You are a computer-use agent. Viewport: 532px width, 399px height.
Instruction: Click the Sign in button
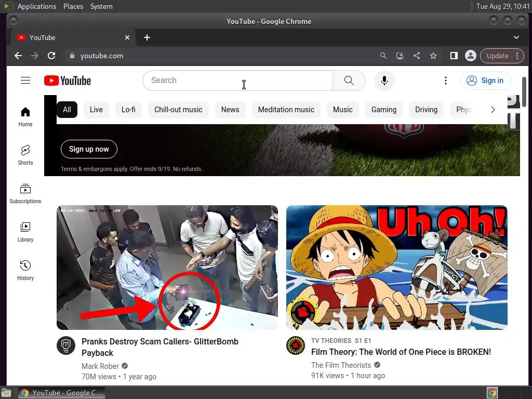(486, 81)
